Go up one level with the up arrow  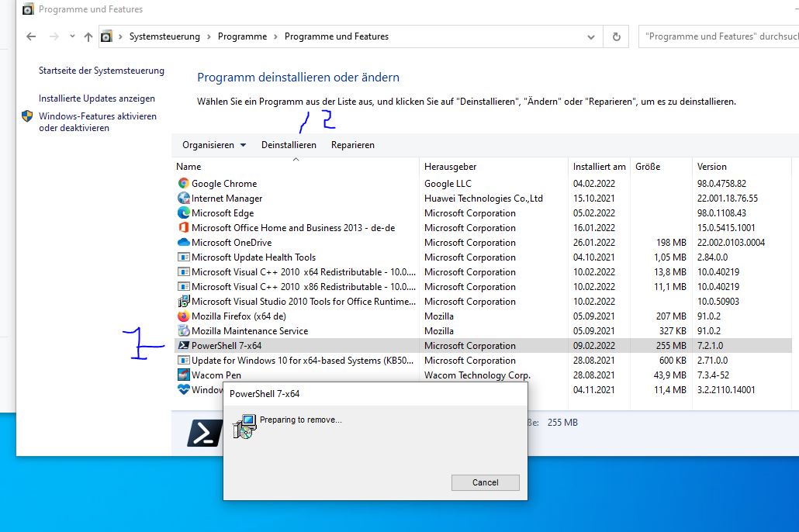tap(88, 36)
